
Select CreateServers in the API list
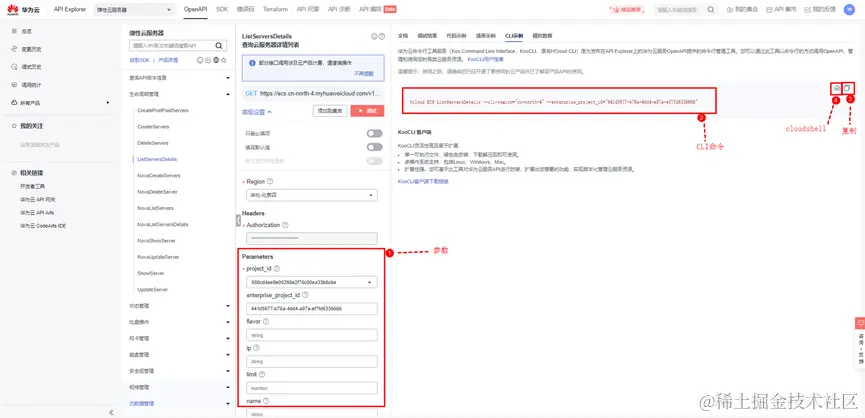[153, 127]
